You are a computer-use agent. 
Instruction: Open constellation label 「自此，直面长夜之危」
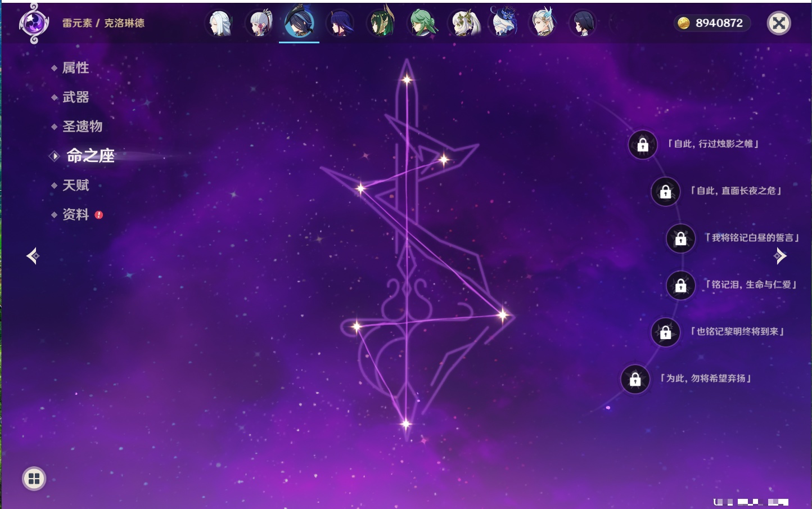pos(736,191)
